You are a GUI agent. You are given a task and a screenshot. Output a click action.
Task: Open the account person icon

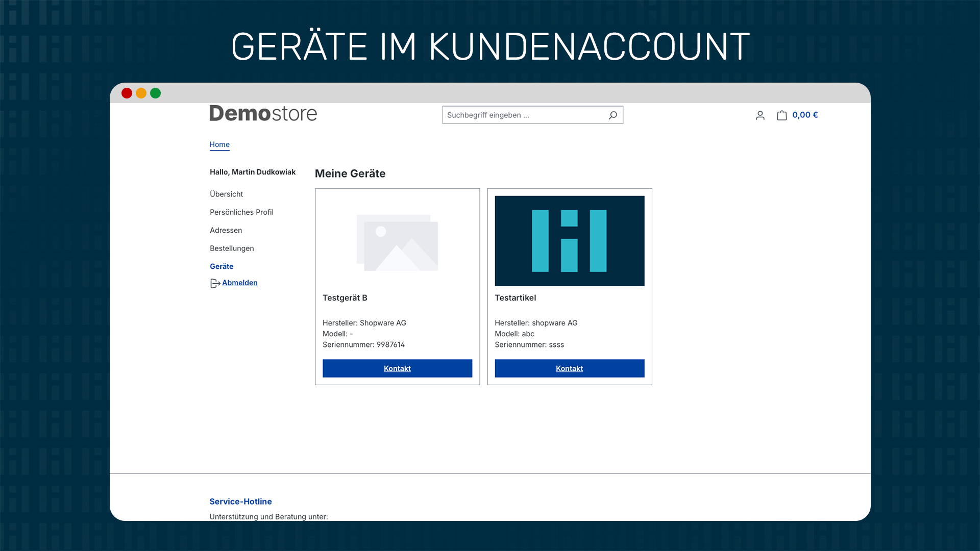[x=760, y=115]
